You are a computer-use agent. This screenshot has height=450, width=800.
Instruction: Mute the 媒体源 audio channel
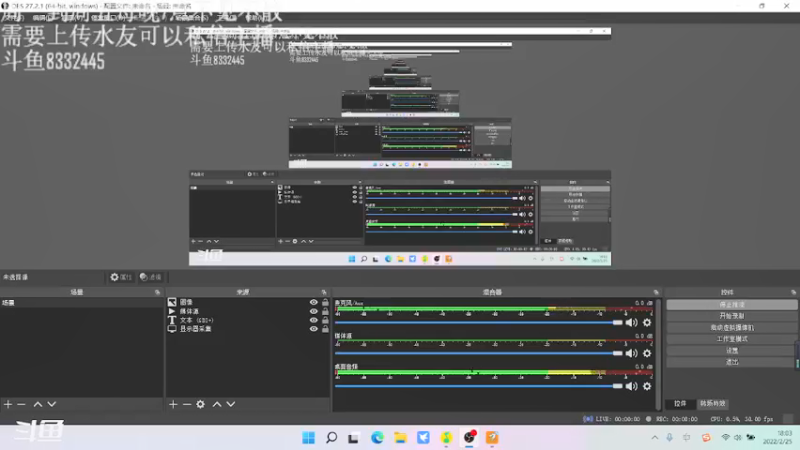pyautogui.click(x=632, y=353)
